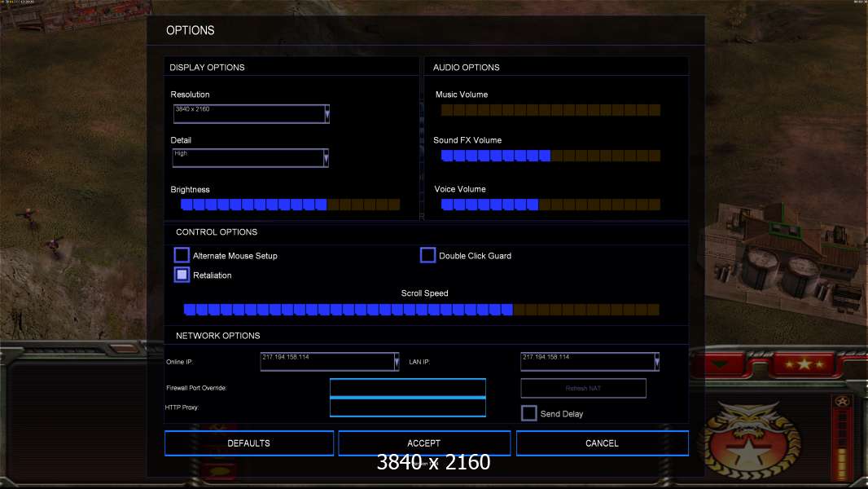The width and height of the screenshot is (868, 489).
Task: Enable the Alternate Mouse Setup checkbox
Action: point(182,255)
